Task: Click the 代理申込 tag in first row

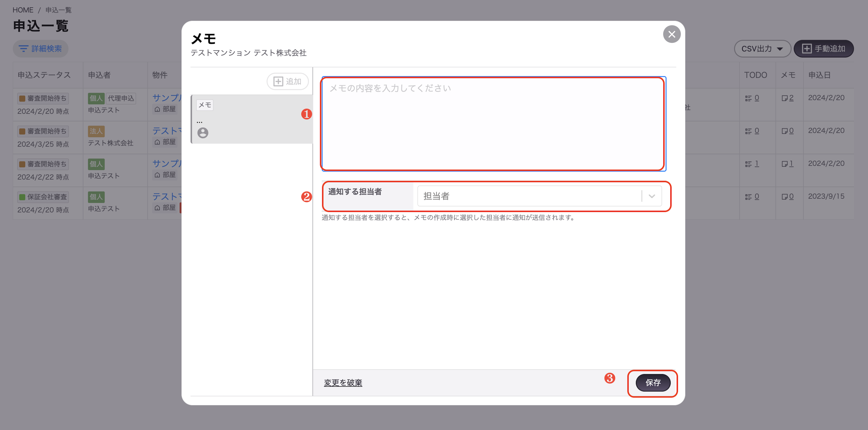Action: pyautogui.click(x=121, y=98)
